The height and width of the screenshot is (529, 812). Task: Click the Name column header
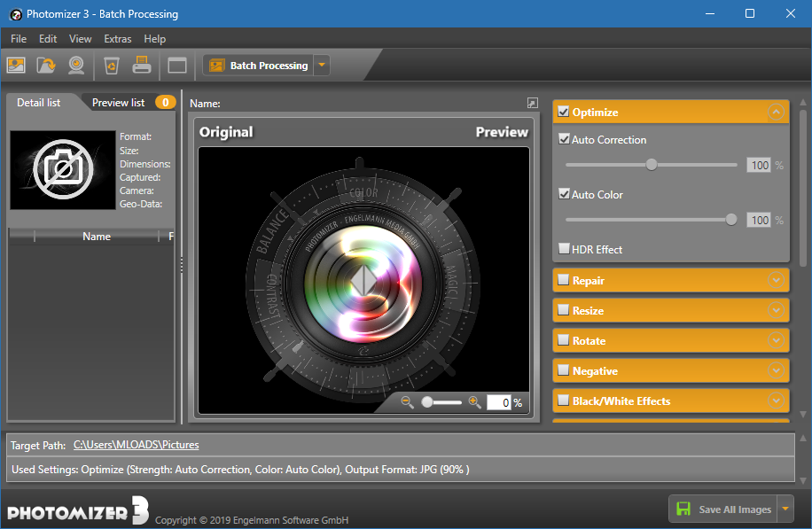pyautogui.click(x=97, y=237)
